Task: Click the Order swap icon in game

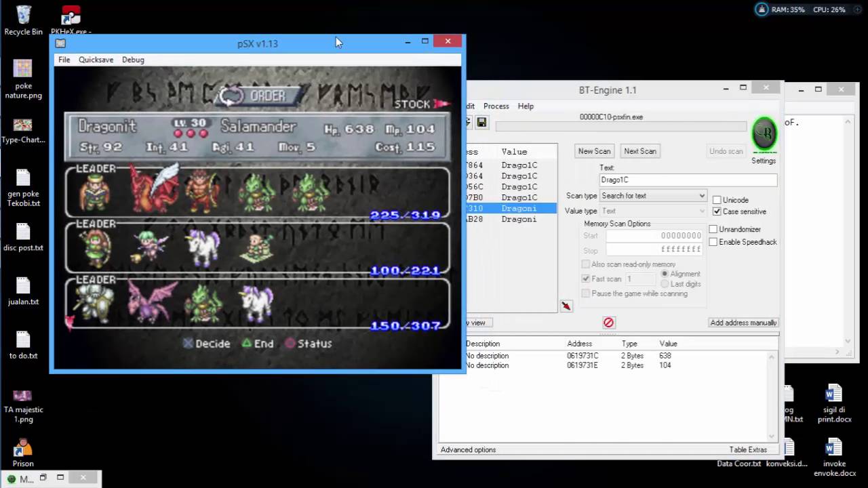Action: (x=231, y=96)
